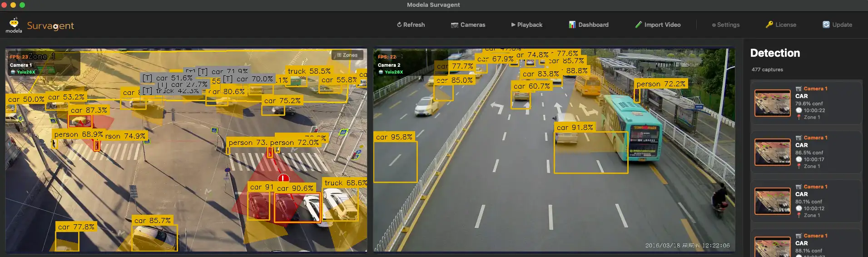Select the car 83.8% detection label

[541, 74]
